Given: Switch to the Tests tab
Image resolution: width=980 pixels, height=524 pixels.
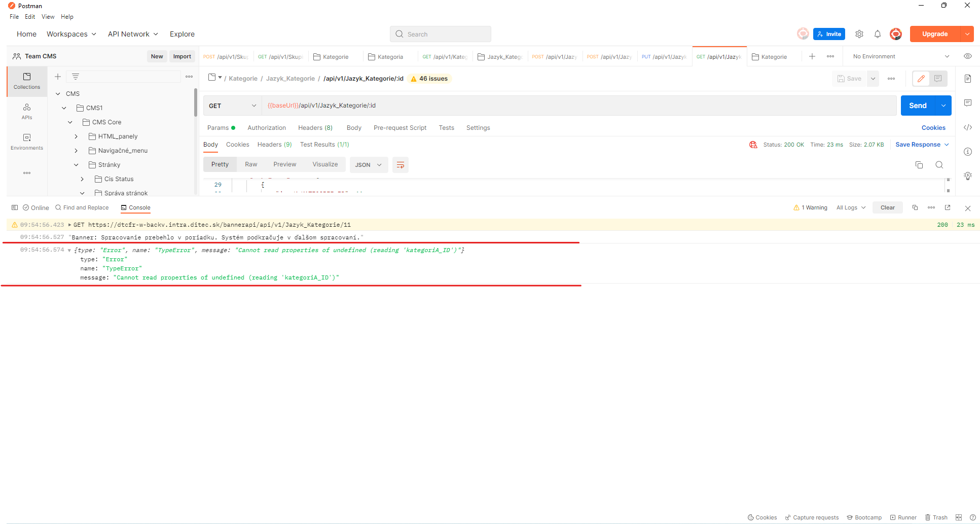Looking at the screenshot, I should (446, 128).
